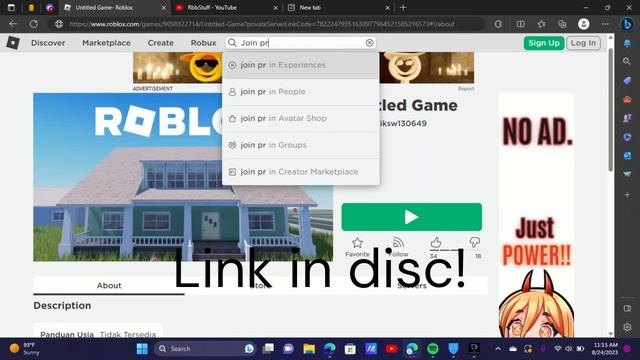Open Marketplace in Roblox navigation
Screen dimensions: 640x360
click(106, 43)
